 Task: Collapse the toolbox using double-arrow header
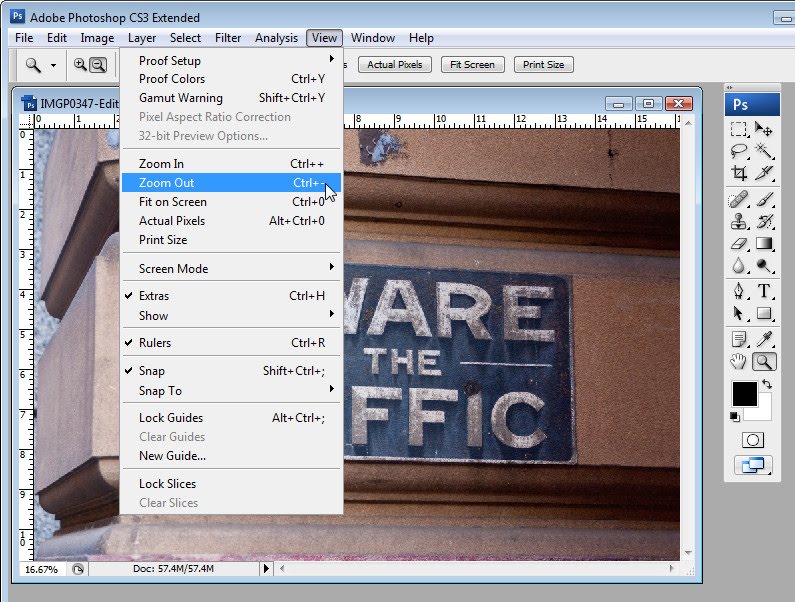tap(729, 87)
